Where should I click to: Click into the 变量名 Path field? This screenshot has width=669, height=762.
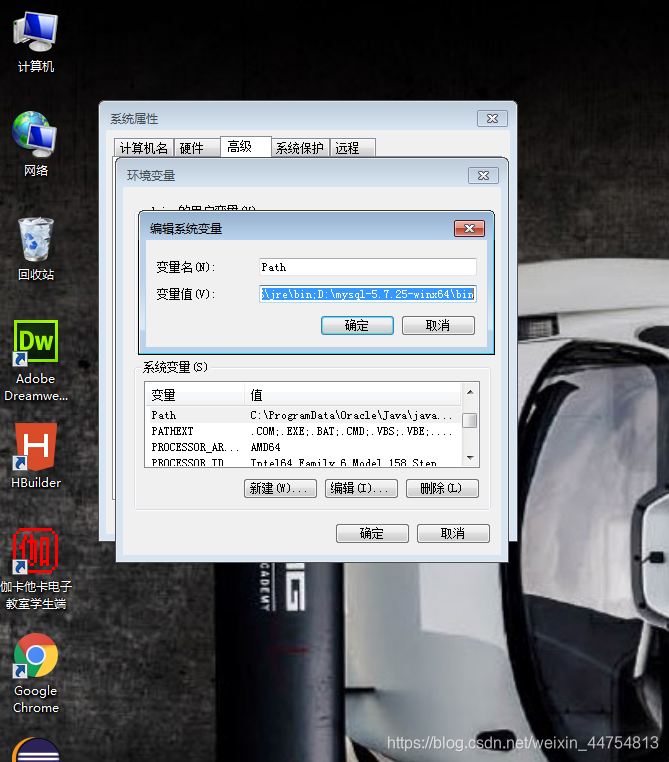[368, 267]
